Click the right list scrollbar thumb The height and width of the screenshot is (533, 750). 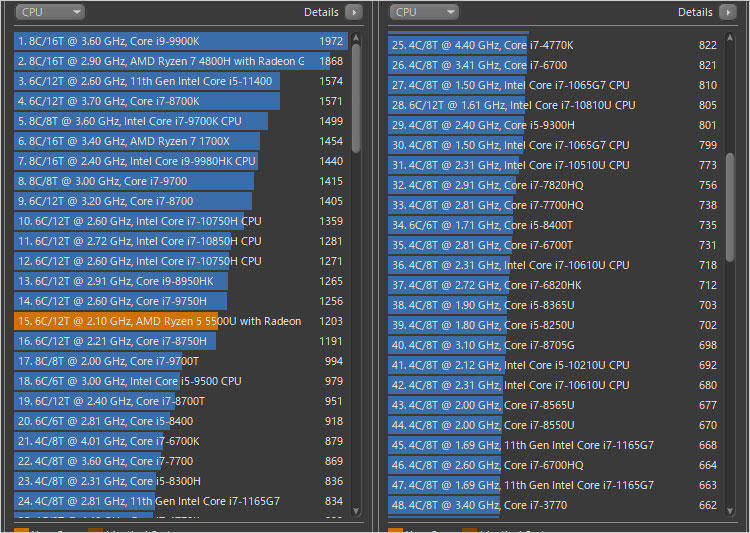point(730,207)
